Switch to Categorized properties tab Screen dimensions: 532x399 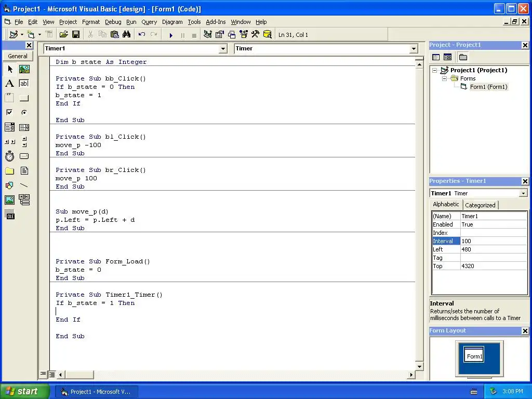tap(480, 205)
